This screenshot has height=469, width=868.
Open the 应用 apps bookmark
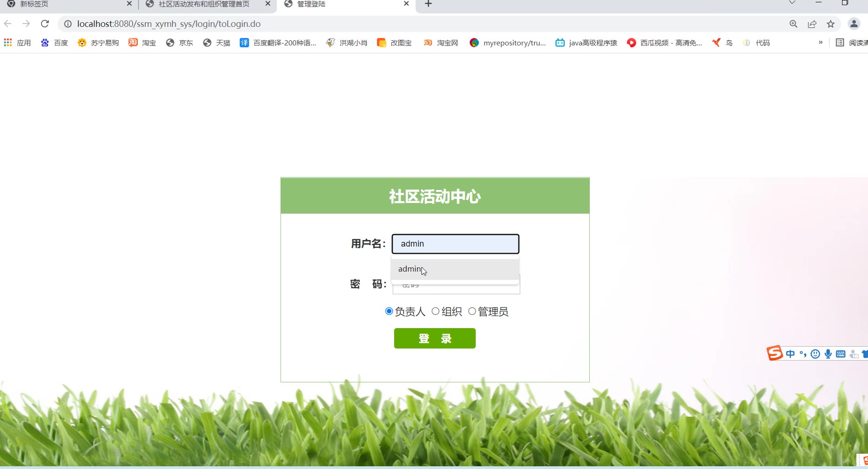coord(18,43)
